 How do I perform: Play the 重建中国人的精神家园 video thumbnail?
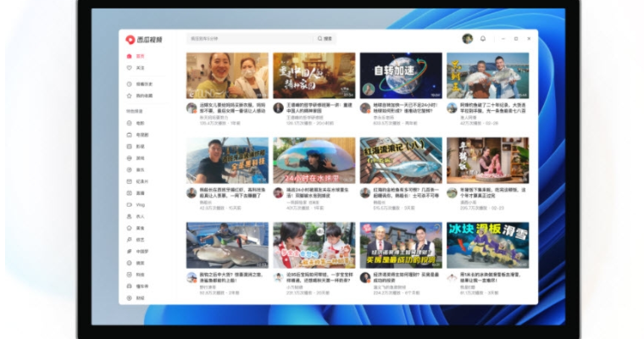click(x=314, y=75)
